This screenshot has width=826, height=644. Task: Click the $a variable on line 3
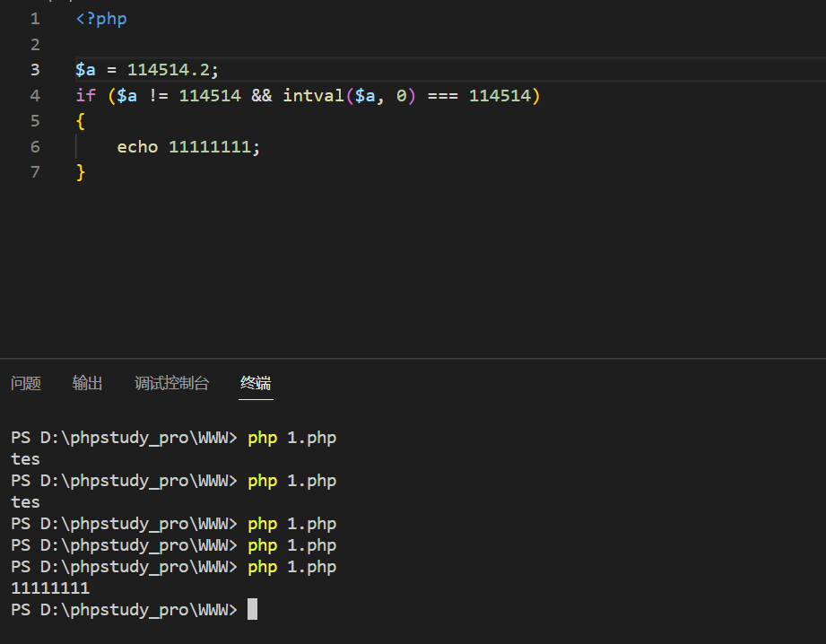point(85,70)
